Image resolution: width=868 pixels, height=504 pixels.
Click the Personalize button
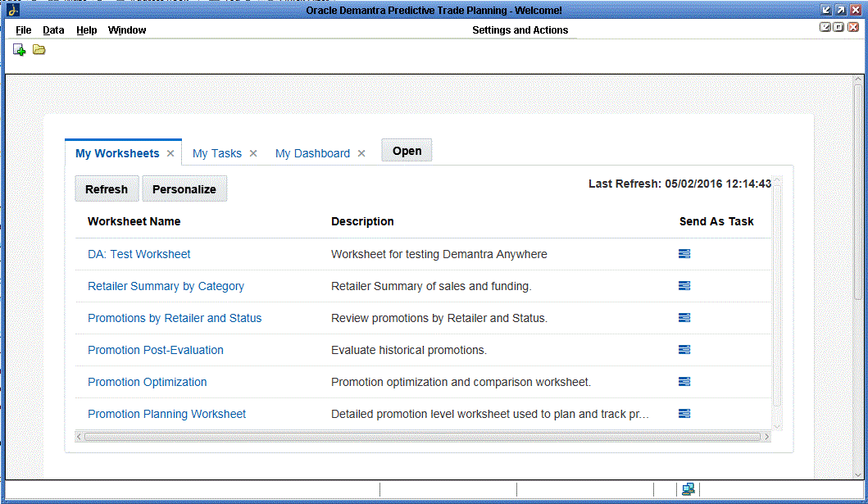(184, 189)
